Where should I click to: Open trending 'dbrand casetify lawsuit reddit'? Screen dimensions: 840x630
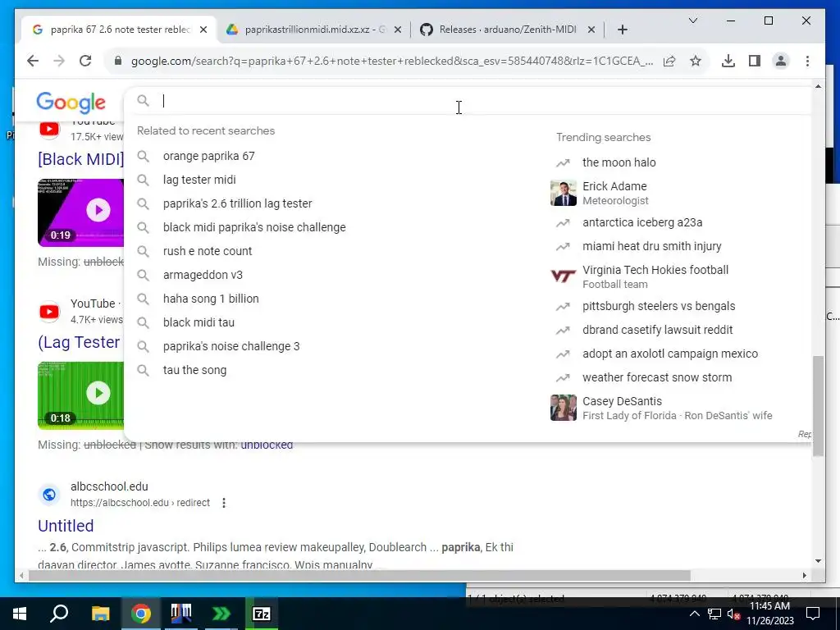coord(657,330)
